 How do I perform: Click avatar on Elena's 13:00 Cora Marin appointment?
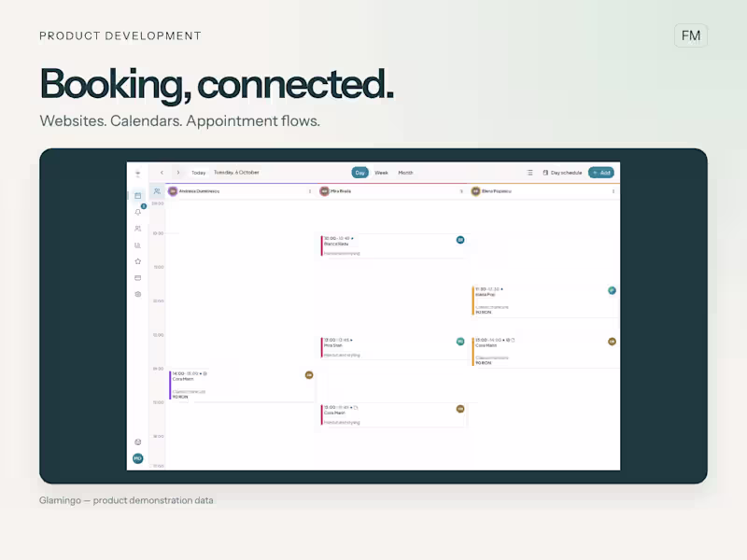tap(613, 342)
